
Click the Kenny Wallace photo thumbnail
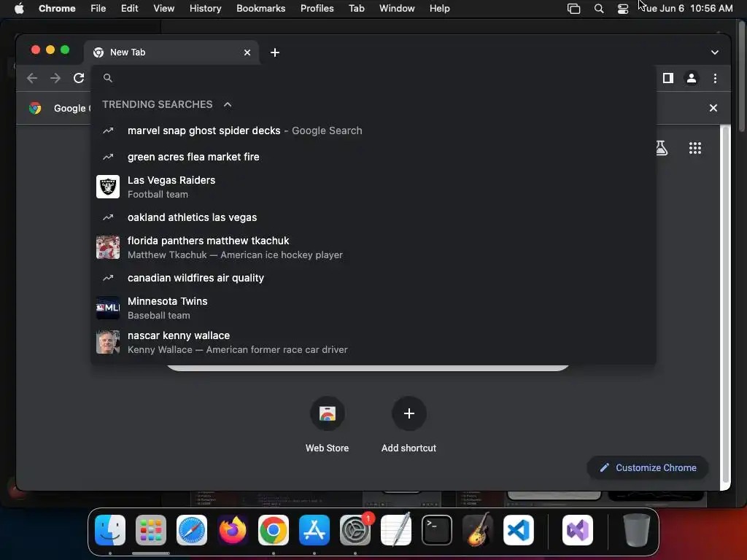click(108, 342)
